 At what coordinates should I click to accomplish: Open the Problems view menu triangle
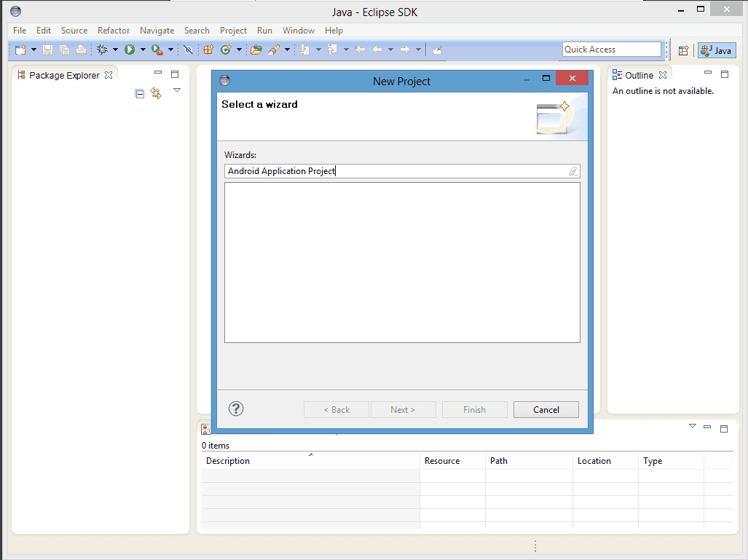(693, 426)
